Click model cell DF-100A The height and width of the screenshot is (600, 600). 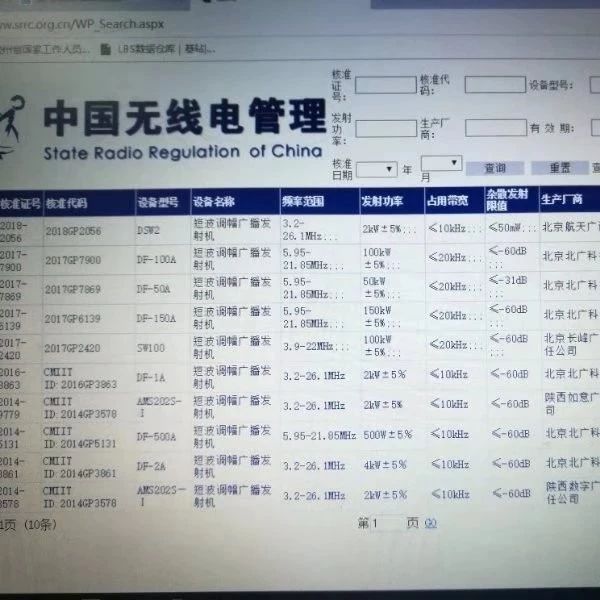pos(156,260)
